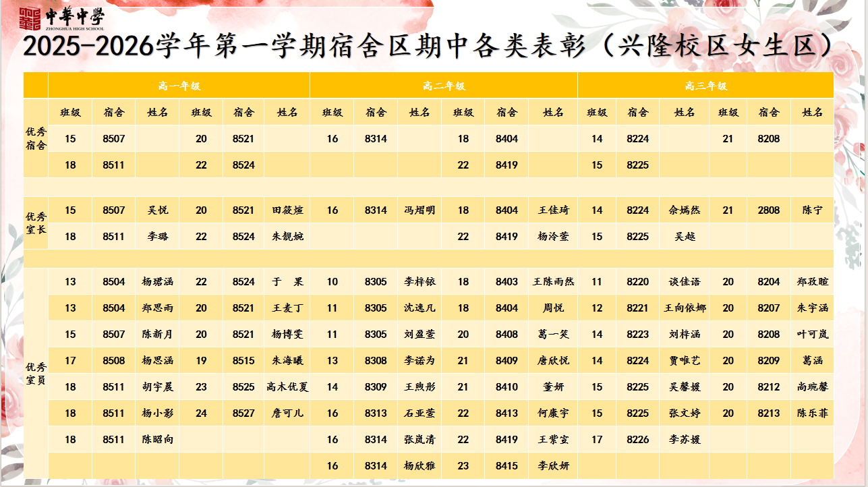Select the cell containing name 李苏媛

tap(685, 440)
